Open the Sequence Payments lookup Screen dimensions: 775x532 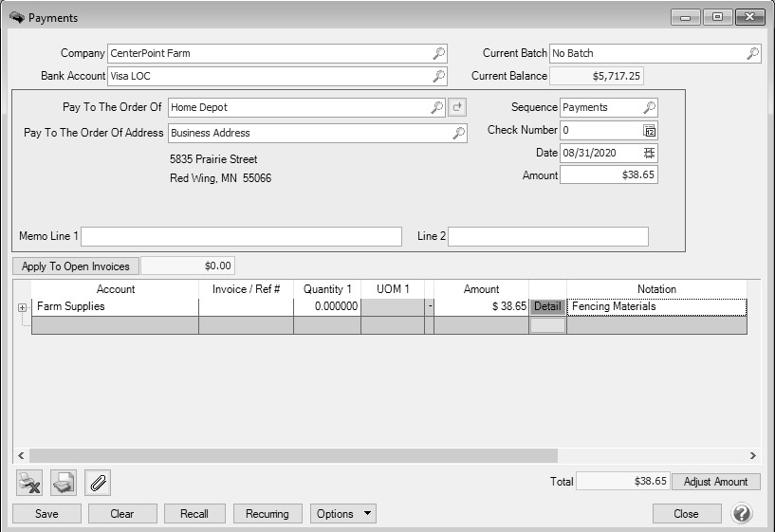(650, 108)
